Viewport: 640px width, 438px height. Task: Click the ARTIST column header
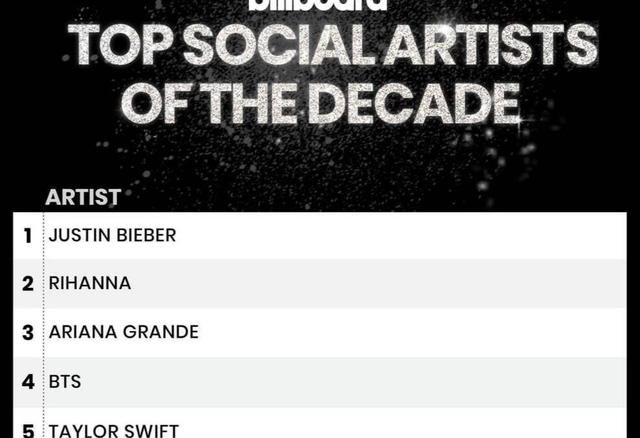[x=83, y=197]
